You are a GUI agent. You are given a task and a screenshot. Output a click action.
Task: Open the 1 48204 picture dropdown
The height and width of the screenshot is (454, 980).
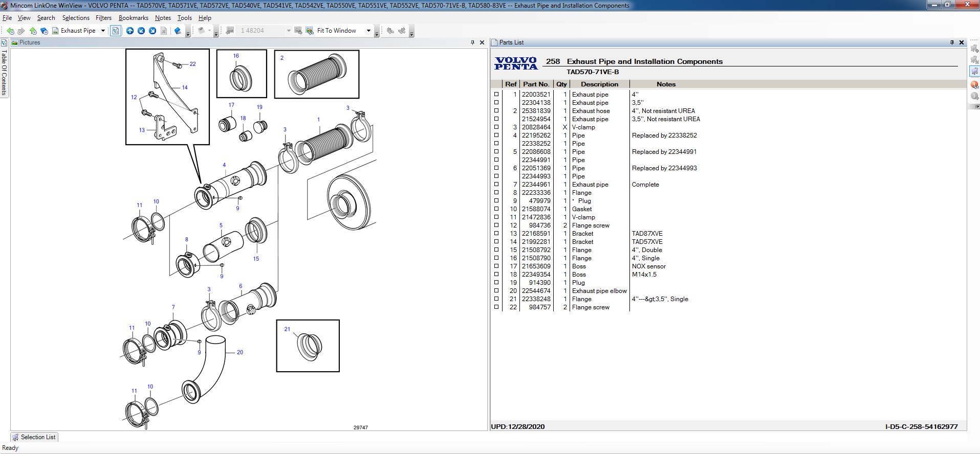[x=289, y=31]
